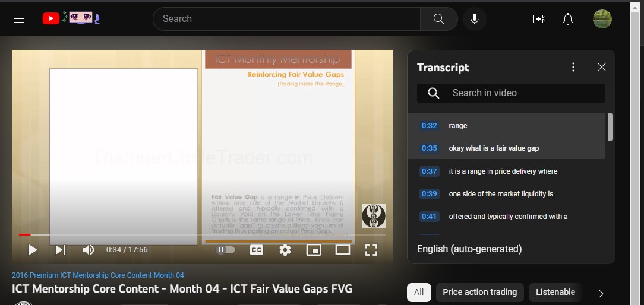Image resolution: width=644 pixels, height=305 pixels.
Task: Select the Listenable chip
Action: 555,293
